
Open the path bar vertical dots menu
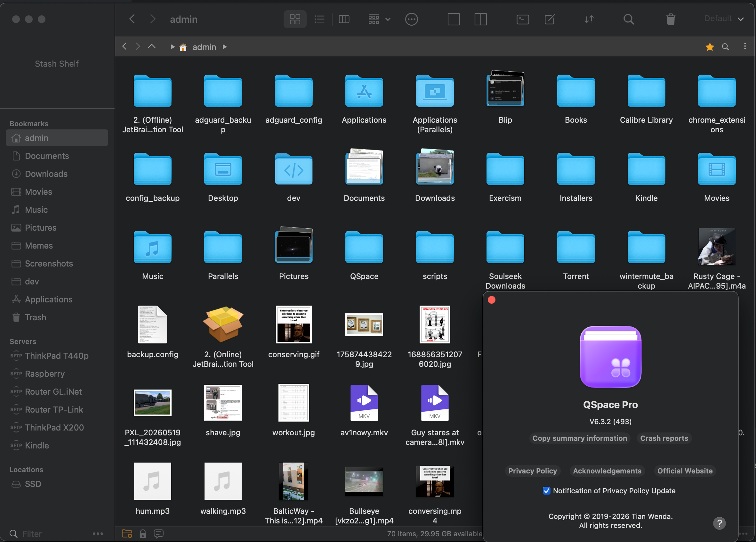click(x=745, y=46)
